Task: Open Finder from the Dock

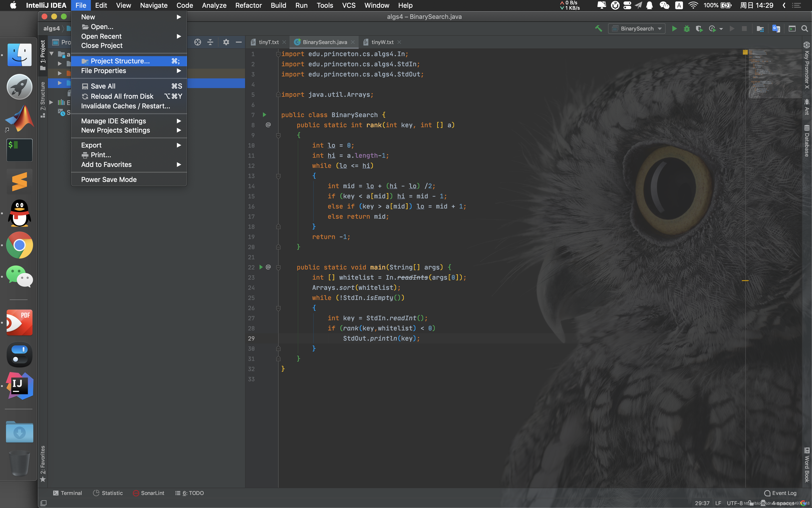Action: (x=20, y=55)
